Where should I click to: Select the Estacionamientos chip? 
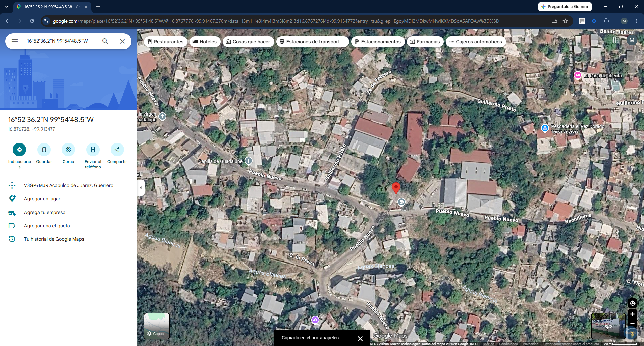[x=378, y=42]
